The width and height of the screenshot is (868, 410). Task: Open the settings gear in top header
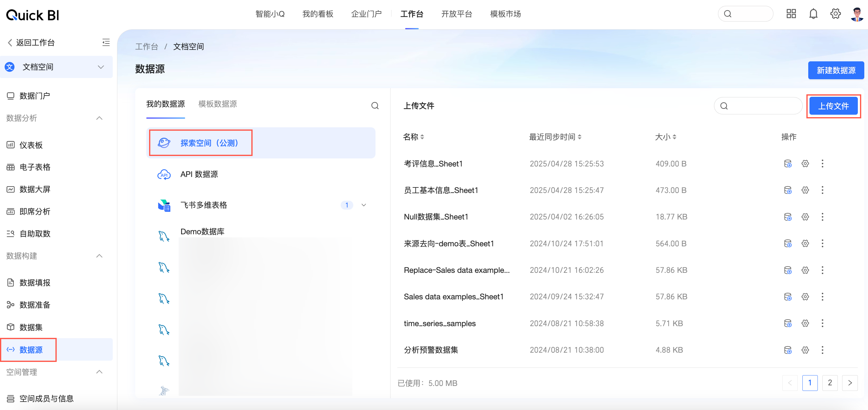(x=835, y=14)
